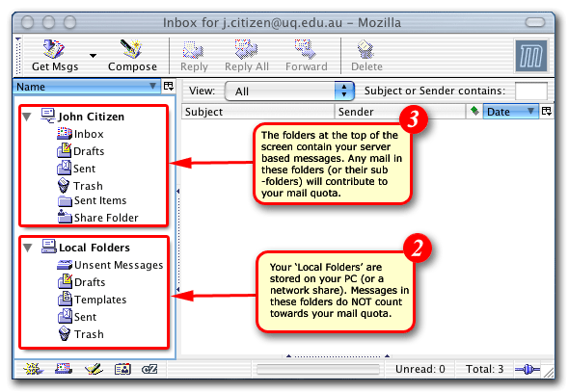Screen dimensions: 568x392
Task: Open Mail component icon in status bar
Action: tap(64, 369)
